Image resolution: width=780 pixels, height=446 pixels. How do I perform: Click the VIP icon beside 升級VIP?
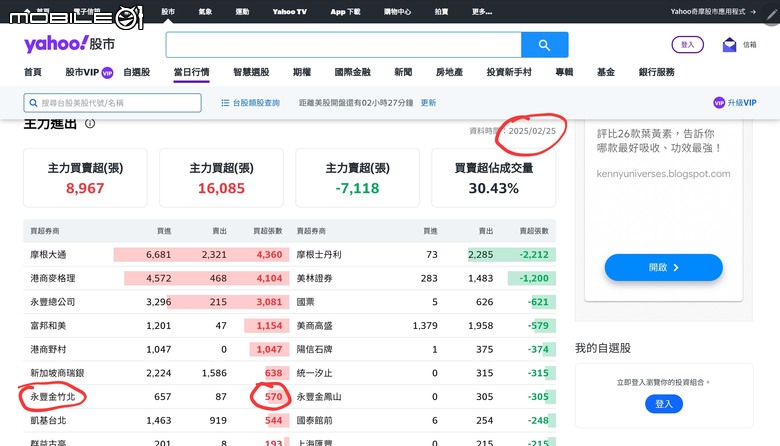[x=719, y=103]
